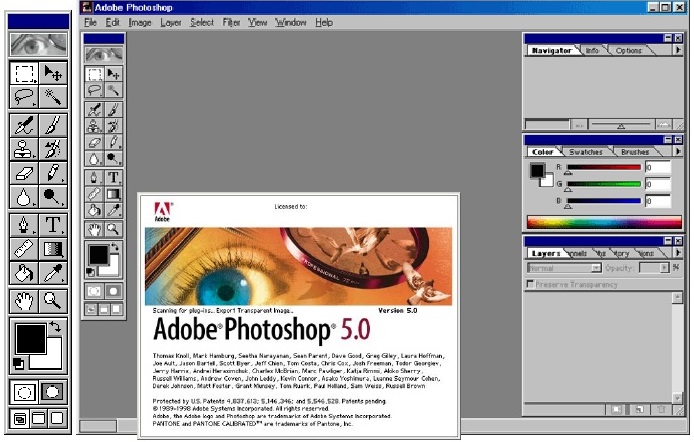This screenshot has width=694, height=442.
Task: Select the History Brush tool in the enlarged toolbox
Action: click(x=53, y=149)
